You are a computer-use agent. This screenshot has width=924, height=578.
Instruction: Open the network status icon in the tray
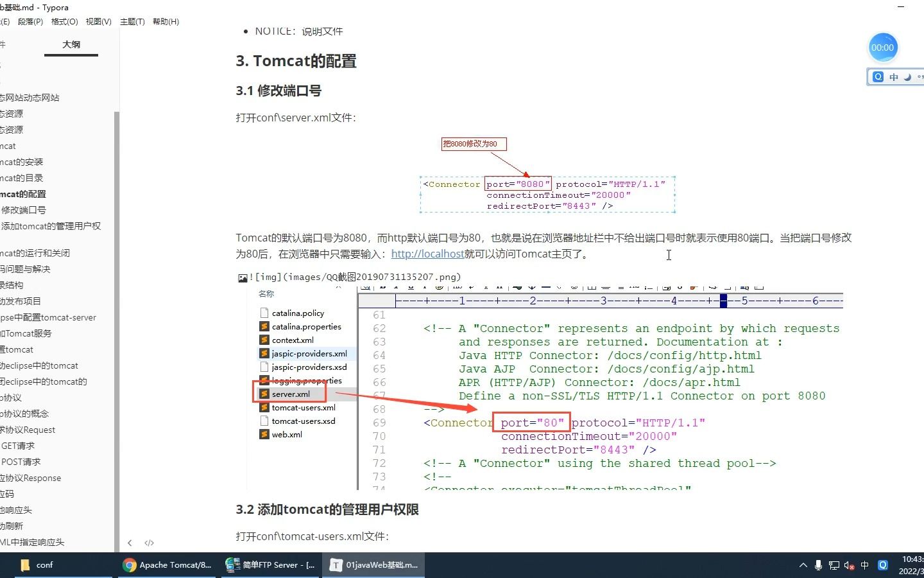coord(834,565)
